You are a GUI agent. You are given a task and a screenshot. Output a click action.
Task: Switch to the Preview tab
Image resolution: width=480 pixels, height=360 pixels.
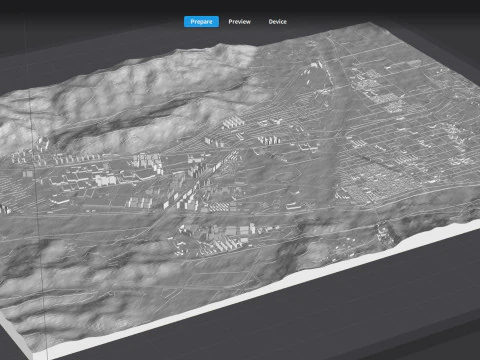click(x=239, y=22)
